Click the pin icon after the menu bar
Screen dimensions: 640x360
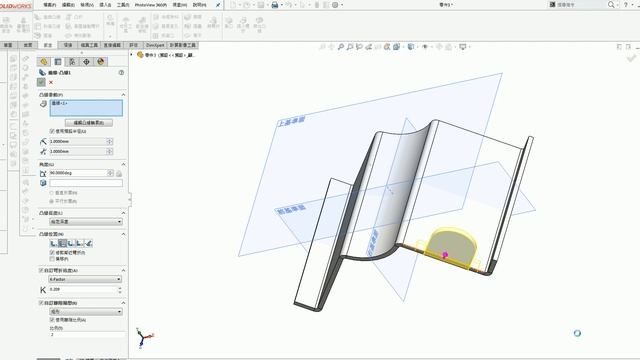point(218,5)
